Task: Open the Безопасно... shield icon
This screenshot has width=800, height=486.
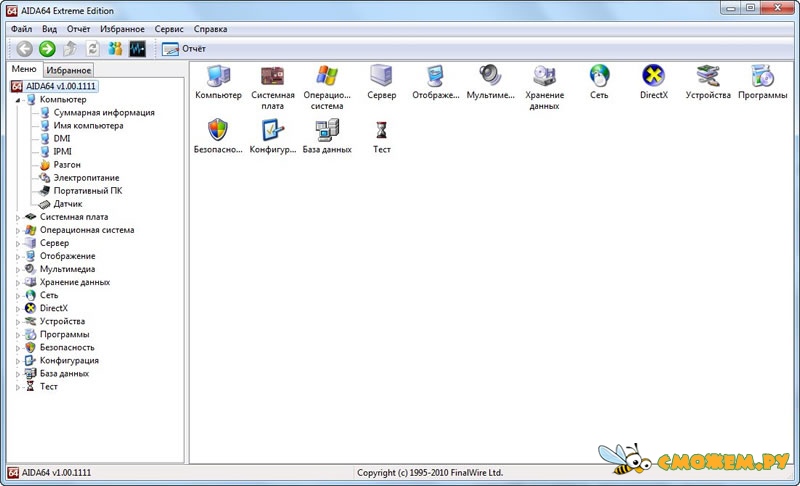Action: point(218,136)
